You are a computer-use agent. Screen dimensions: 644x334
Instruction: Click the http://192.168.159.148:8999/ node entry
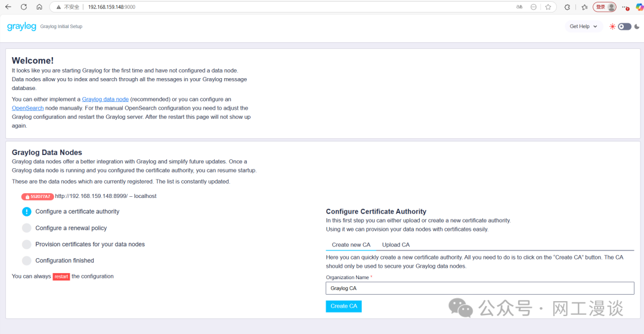click(106, 196)
